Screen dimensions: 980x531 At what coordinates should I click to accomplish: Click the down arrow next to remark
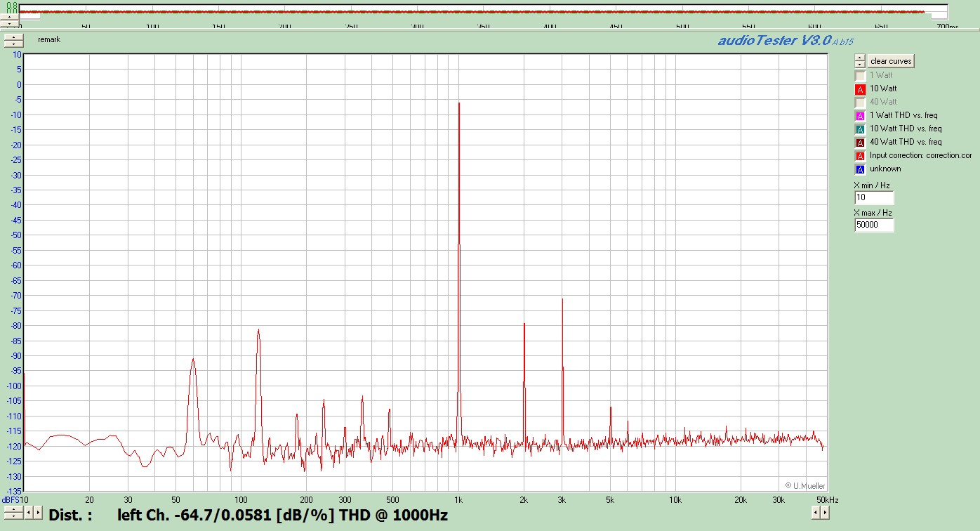(x=13, y=44)
